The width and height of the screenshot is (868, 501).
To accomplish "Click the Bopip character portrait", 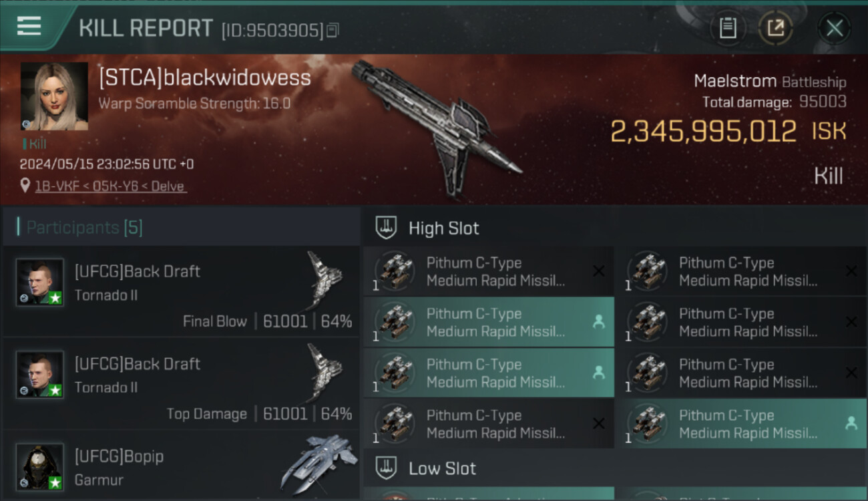I will pos(40,466).
